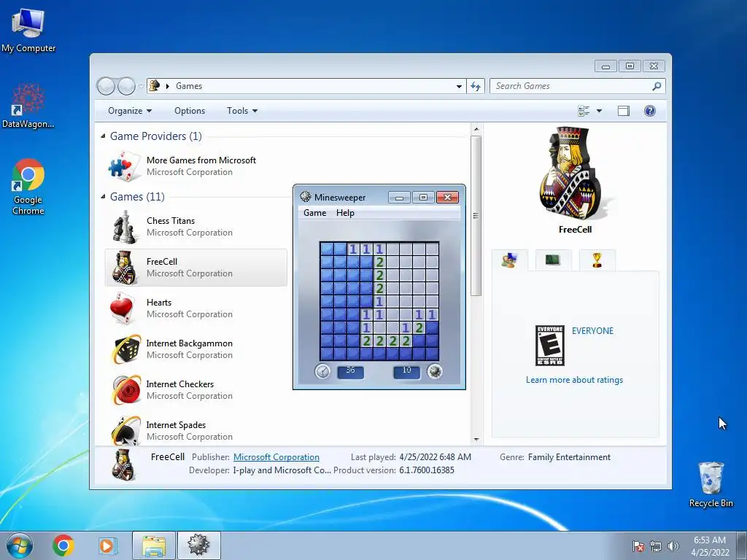Open the Recycle Bin desktop icon

coord(711,484)
